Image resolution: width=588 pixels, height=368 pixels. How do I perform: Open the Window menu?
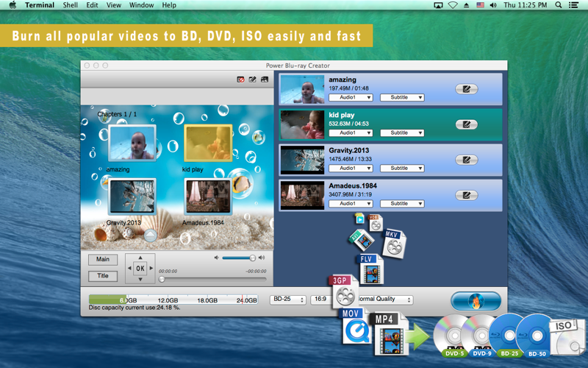click(141, 5)
